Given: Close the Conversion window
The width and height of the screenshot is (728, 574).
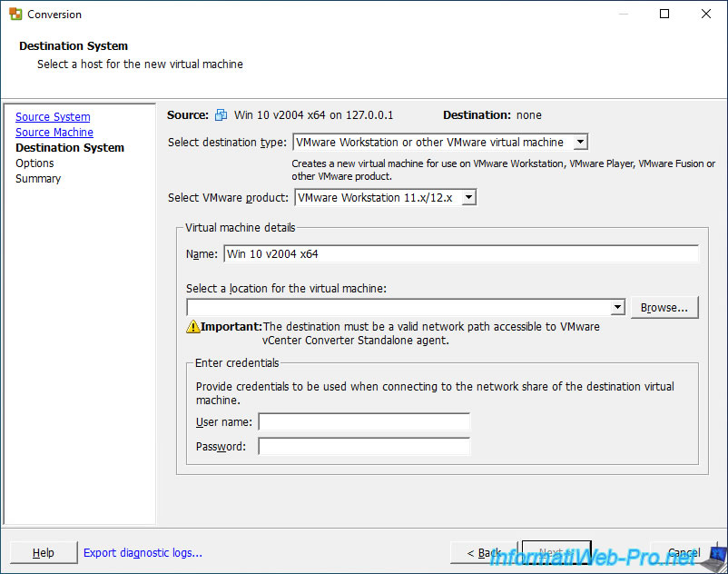Looking at the screenshot, I should pyautogui.click(x=705, y=14).
